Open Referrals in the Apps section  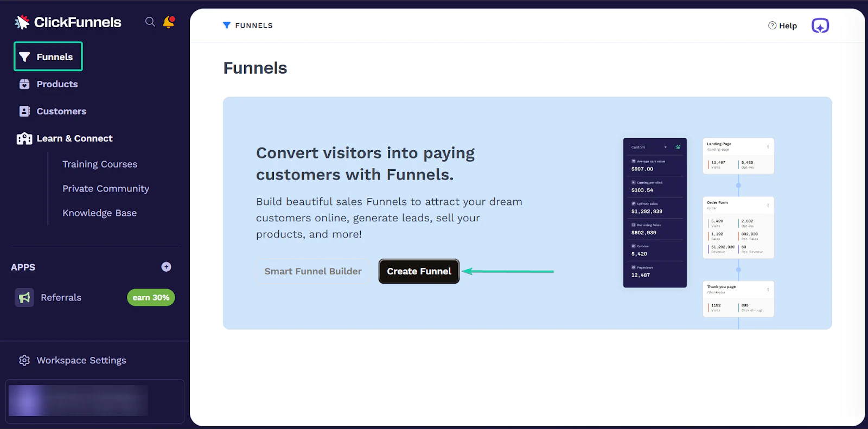click(x=61, y=298)
